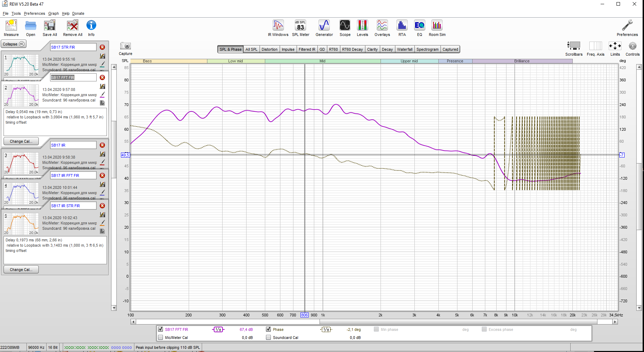Collapse the measurements panel

coord(13,44)
